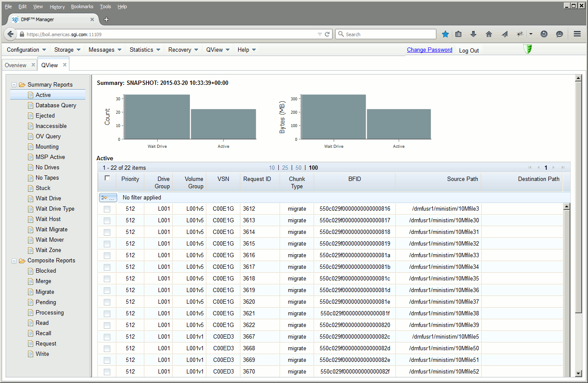Go to the last page of results
Viewport: 588px width, 383px height.
pos(563,168)
